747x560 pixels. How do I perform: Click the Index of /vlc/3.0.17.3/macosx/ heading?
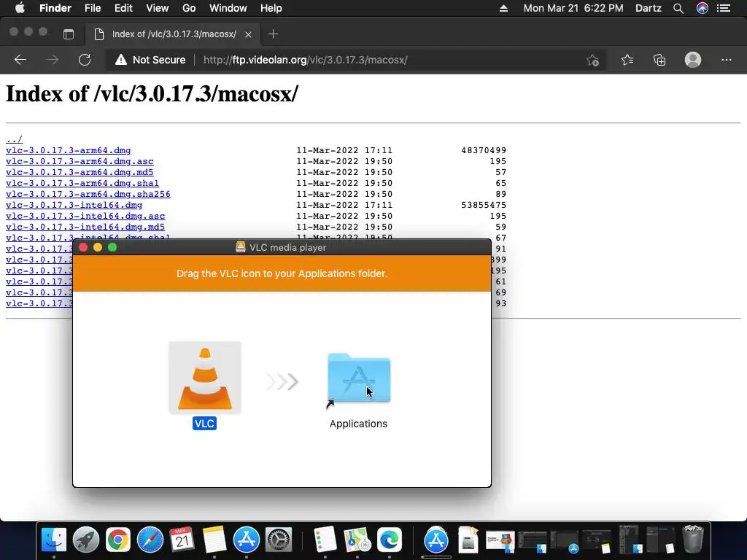[x=152, y=93]
